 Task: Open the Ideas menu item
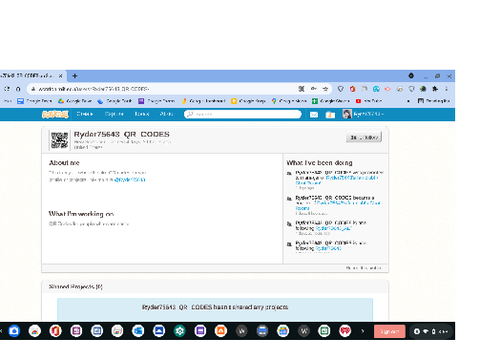click(x=142, y=114)
